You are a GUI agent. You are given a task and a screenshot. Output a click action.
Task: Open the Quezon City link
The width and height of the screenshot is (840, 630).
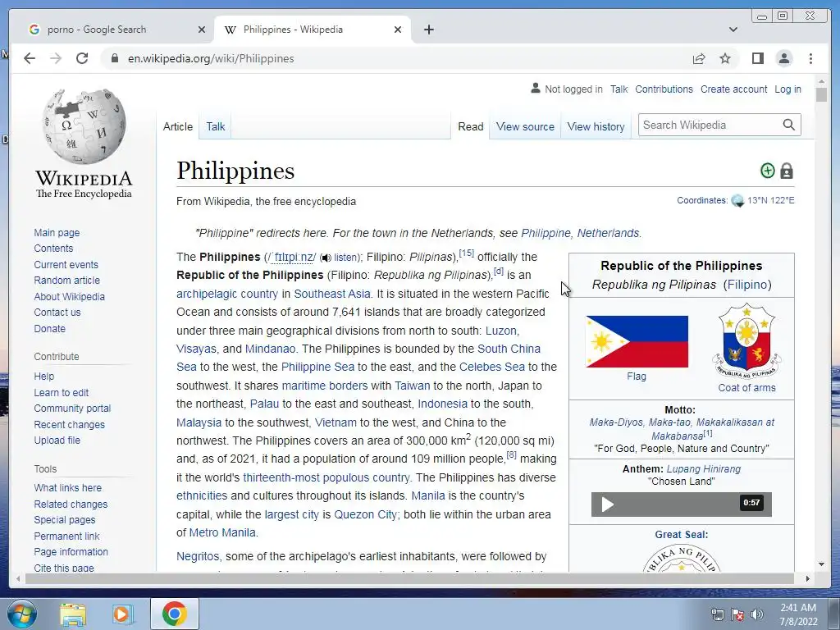click(x=365, y=514)
